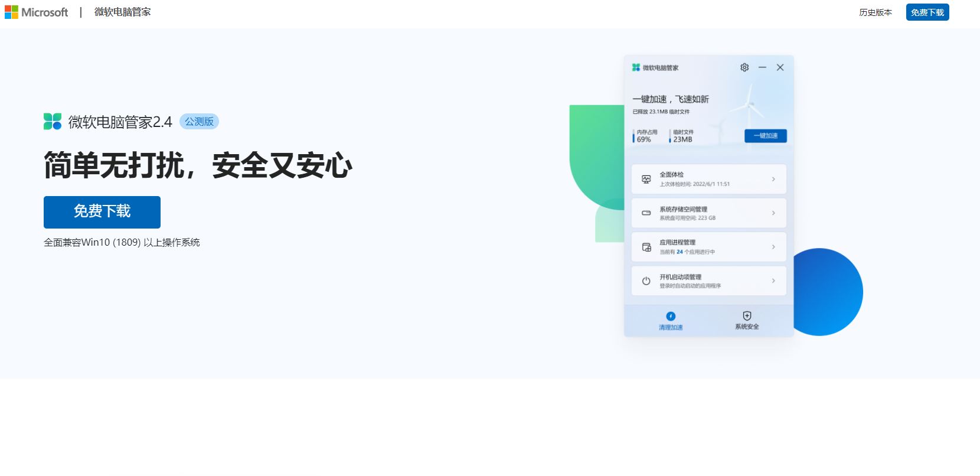980x476 pixels.
Task: Click the 临时文件 23MB value
Action: (682, 139)
